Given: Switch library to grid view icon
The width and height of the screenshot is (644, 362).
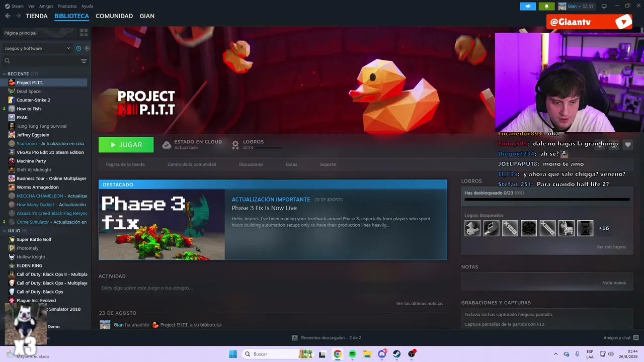Looking at the screenshot, I should click(x=84, y=33).
